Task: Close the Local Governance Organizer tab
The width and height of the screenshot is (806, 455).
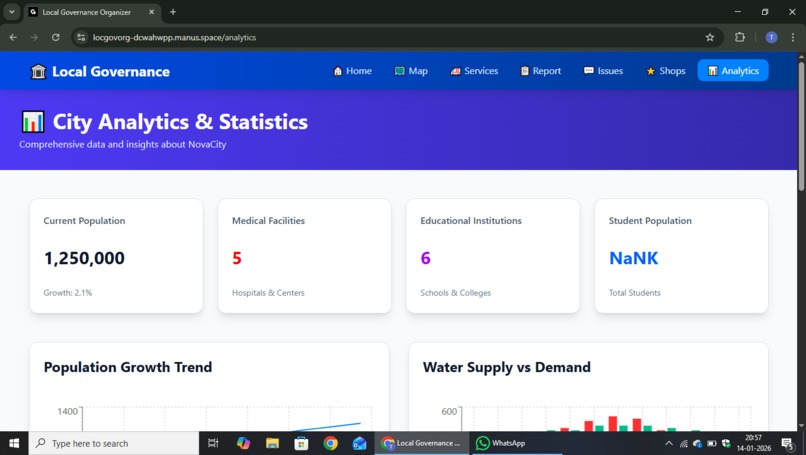Action: [x=152, y=12]
